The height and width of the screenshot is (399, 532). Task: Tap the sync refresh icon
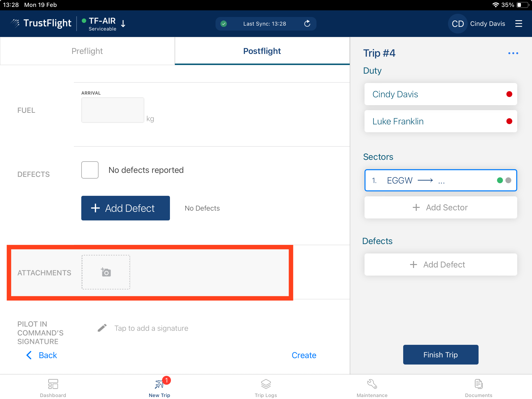(x=307, y=24)
